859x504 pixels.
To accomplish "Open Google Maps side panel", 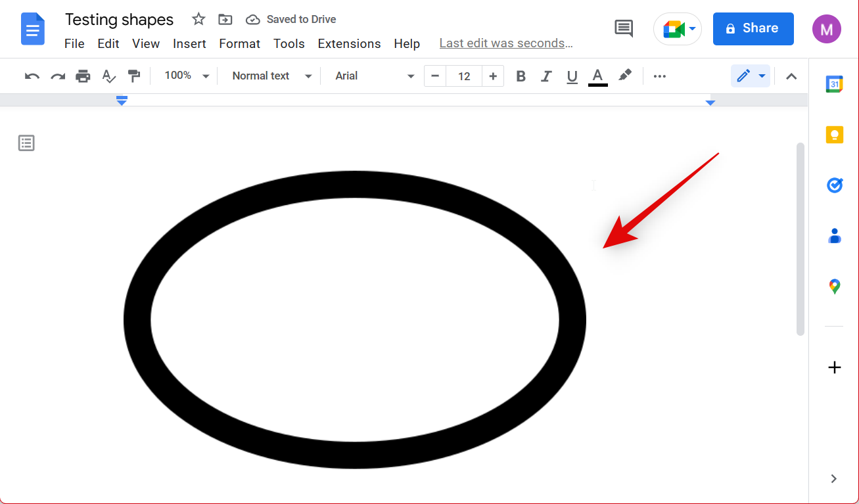I will [x=834, y=286].
